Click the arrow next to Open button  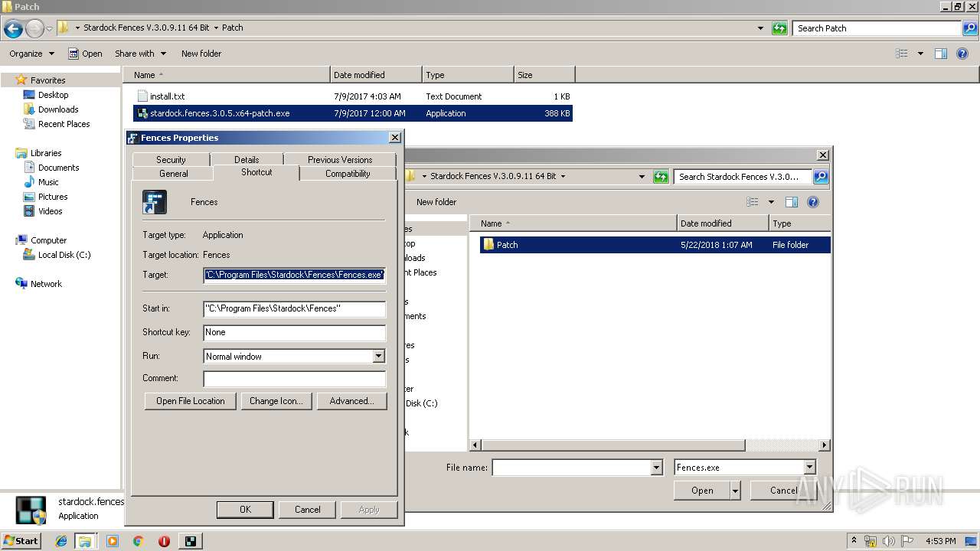pyautogui.click(x=736, y=491)
